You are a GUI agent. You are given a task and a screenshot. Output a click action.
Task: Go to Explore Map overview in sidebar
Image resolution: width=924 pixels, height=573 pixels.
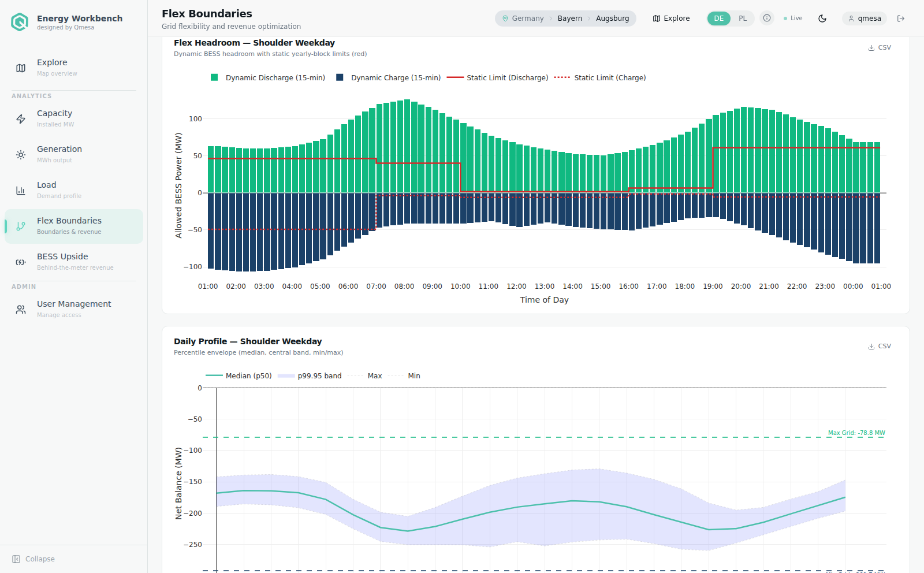74,68
